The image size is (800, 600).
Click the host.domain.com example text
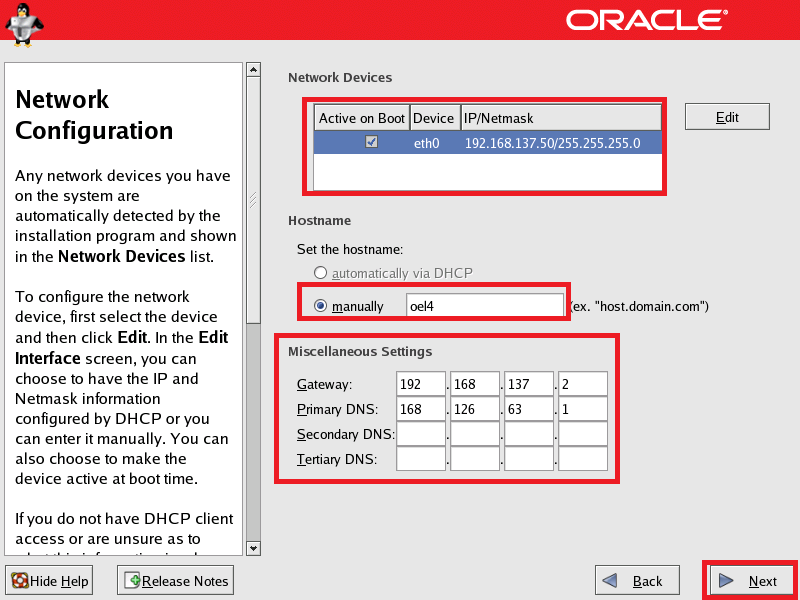click(639, 306)
